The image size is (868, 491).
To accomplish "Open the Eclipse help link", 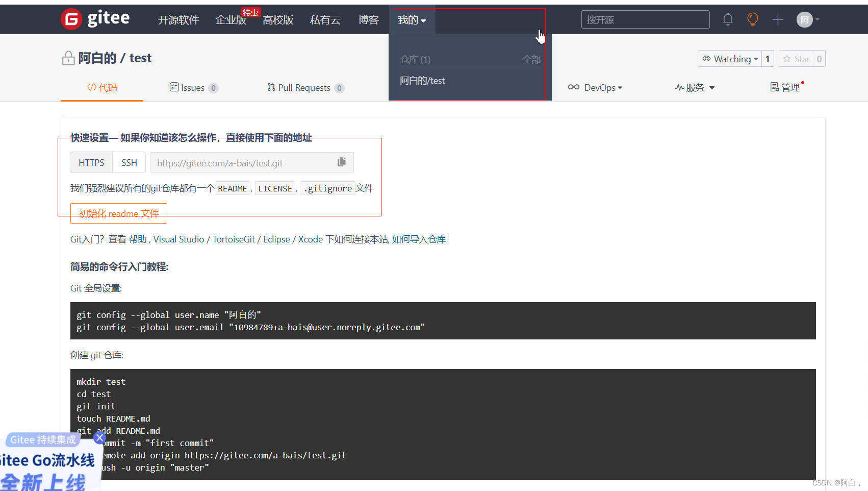I will [276, 239].
